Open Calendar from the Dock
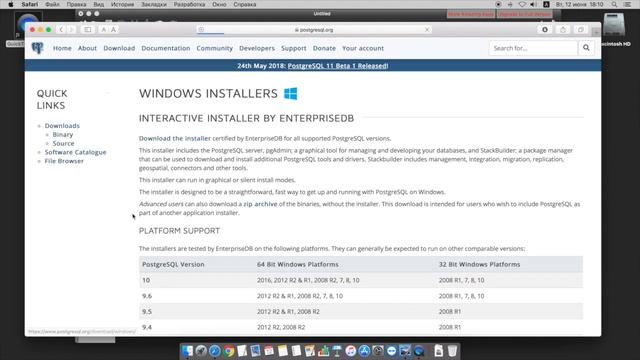 pos(269,351)
